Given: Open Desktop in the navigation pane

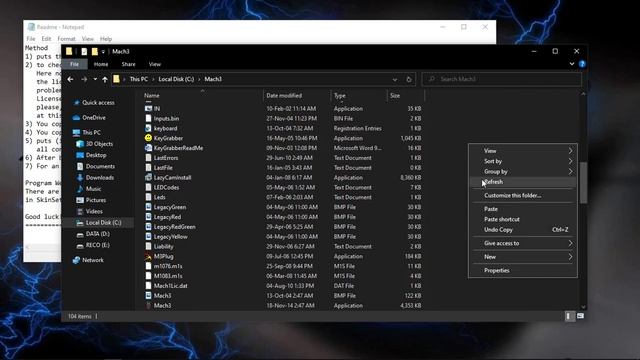Looking at the screenshot, I should point(96,155).
